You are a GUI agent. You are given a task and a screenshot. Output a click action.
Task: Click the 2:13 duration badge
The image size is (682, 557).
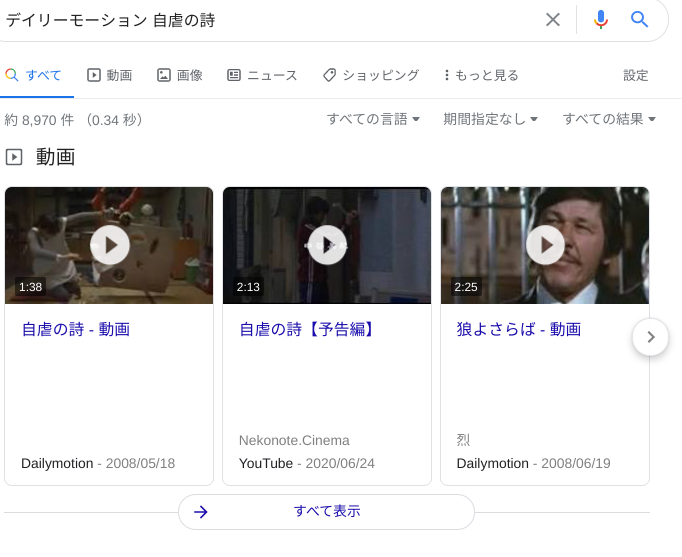[248, 287]
